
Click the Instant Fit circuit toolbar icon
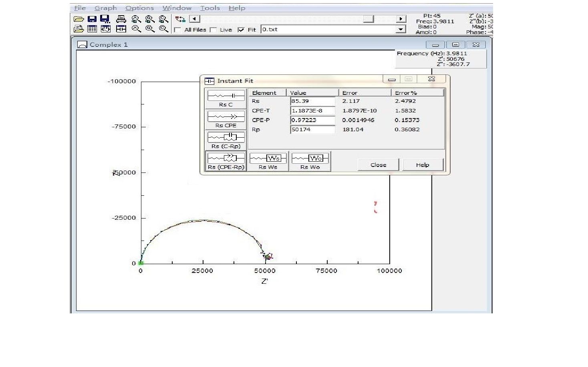pos(121,29)
